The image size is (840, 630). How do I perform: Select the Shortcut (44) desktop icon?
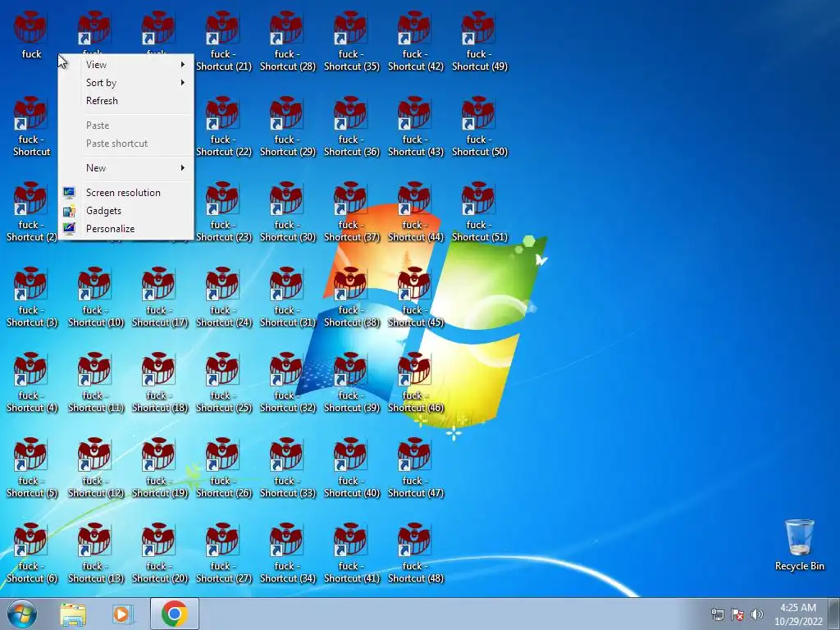tap(416, 212)
